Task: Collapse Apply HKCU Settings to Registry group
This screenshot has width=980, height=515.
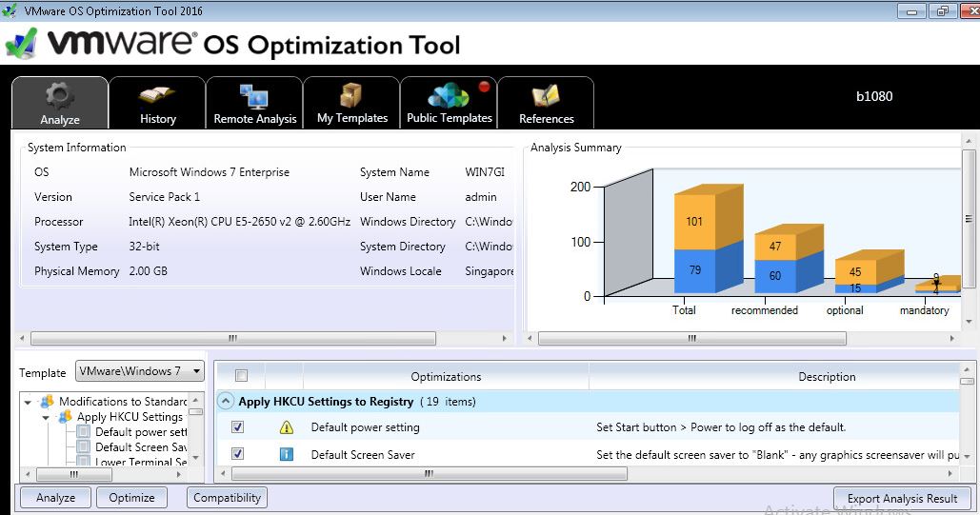Action: (227, 402)
